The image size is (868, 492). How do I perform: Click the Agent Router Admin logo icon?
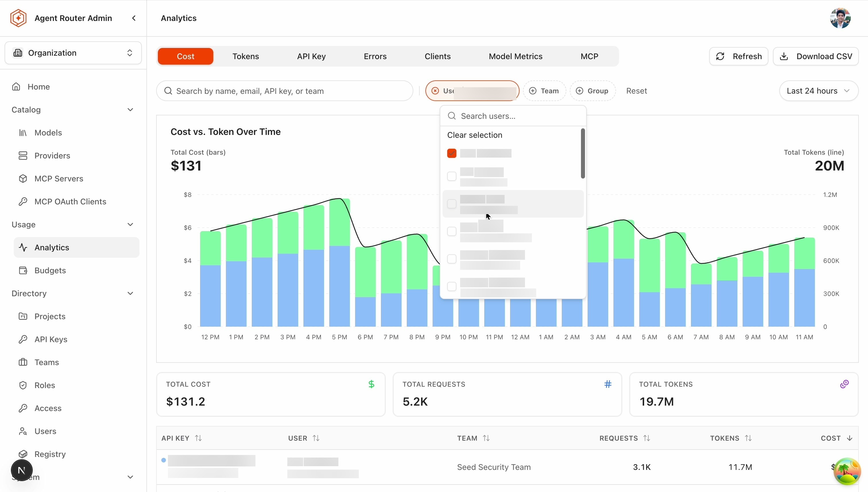(18, 18)
